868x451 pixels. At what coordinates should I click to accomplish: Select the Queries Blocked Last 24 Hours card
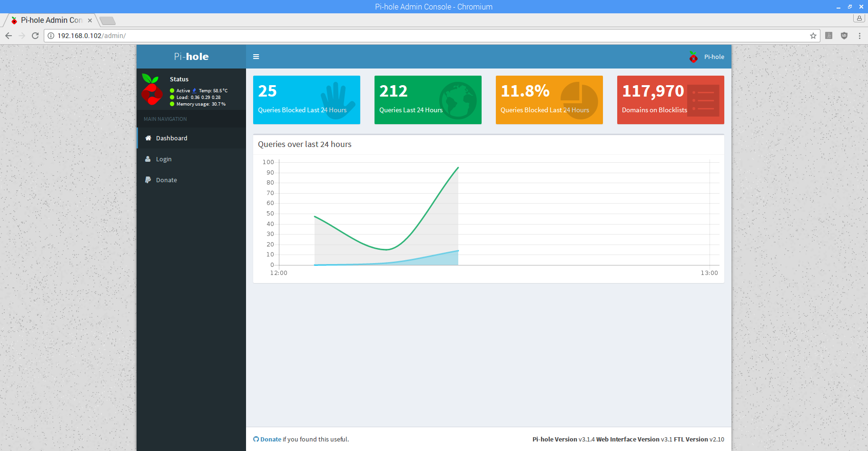(306, 100)
